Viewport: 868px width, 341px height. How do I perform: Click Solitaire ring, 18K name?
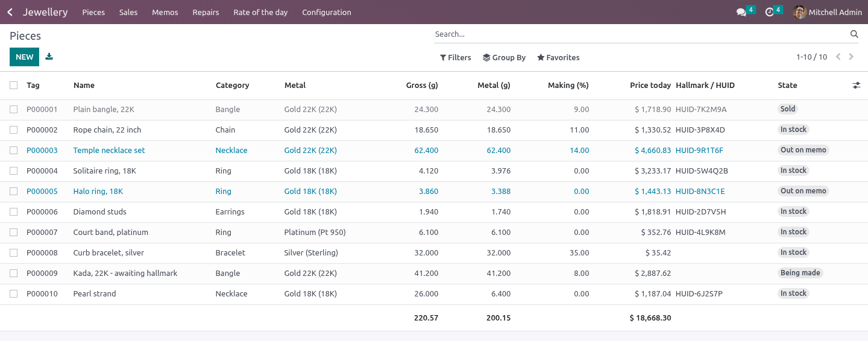pyautogui.click(x=105, y=171)
